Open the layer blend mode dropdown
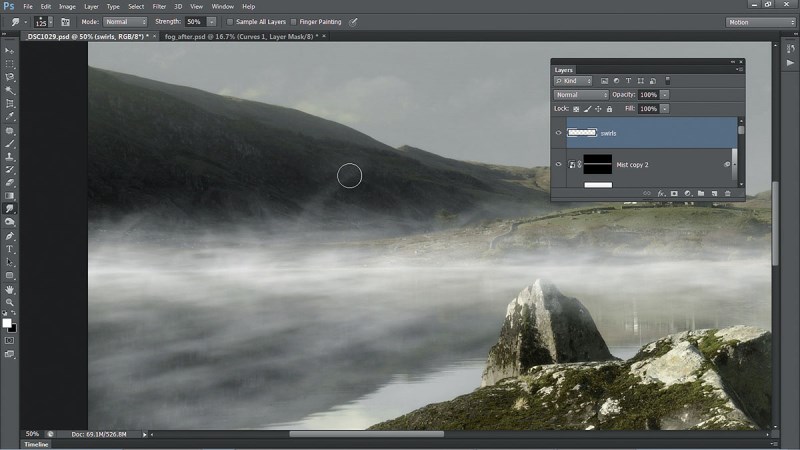The width and height of the screenshot is (800, 450). tap(581, 95)
